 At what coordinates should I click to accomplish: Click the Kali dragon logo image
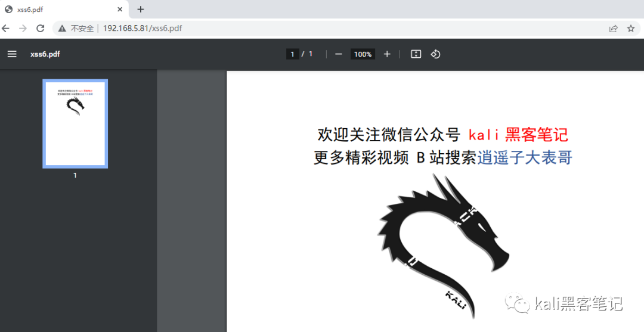(444, 246)
